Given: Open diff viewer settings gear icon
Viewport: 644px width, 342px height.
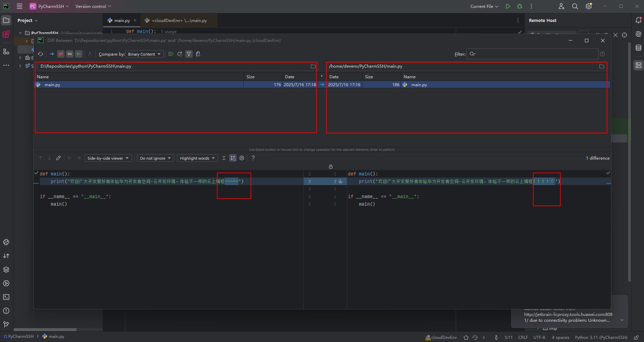Looking at the screenshot, I should pos(242,158).
